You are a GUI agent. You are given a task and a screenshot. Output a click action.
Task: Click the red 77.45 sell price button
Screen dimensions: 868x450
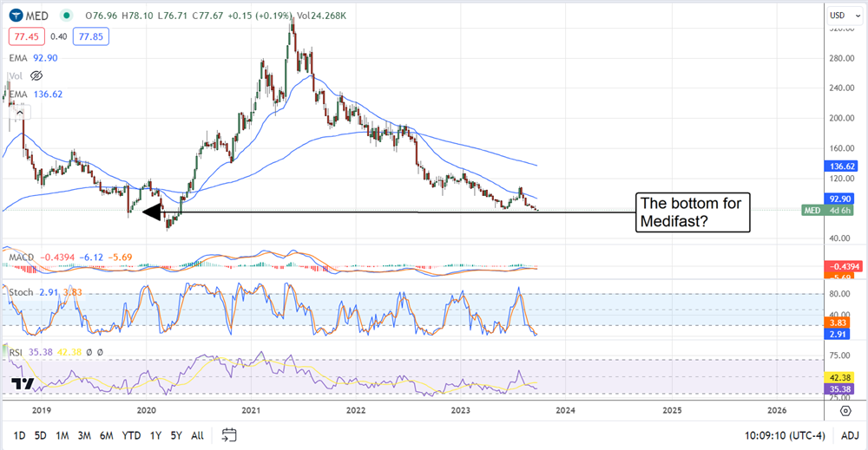coord(27,36)
